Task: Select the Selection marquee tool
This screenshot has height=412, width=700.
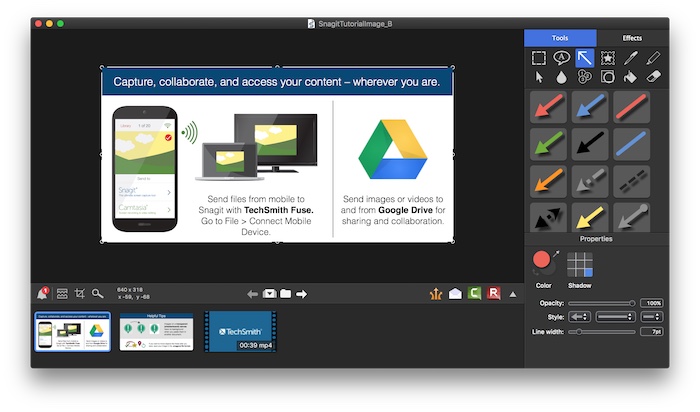Action: [x=538, y=58]
